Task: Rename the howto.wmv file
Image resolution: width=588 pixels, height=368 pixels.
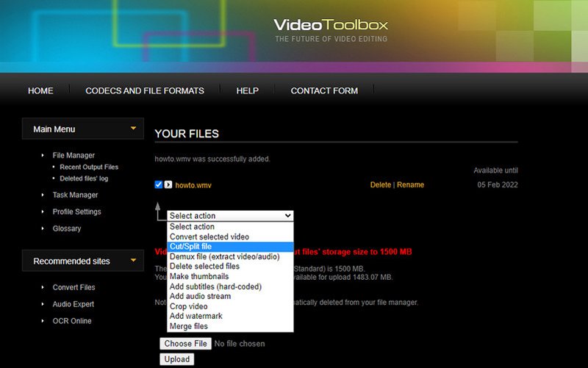Action: 410,185
